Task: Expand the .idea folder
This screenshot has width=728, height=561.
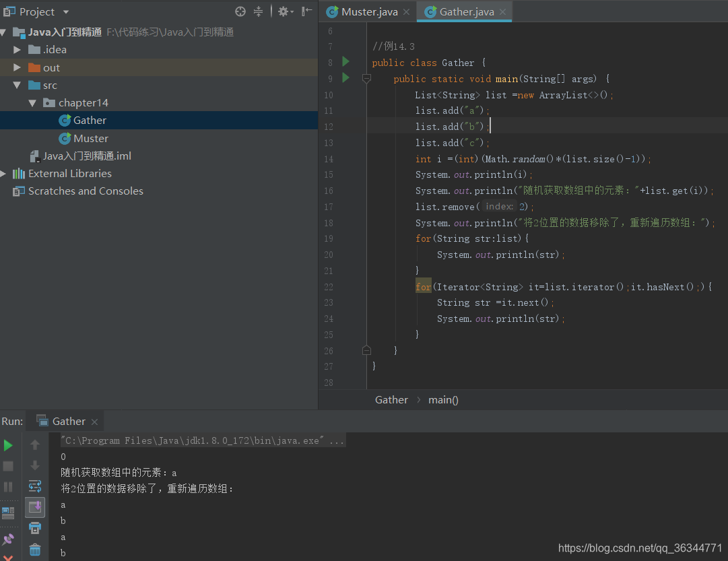Action: pyautogui.click(x=18, y=49)
